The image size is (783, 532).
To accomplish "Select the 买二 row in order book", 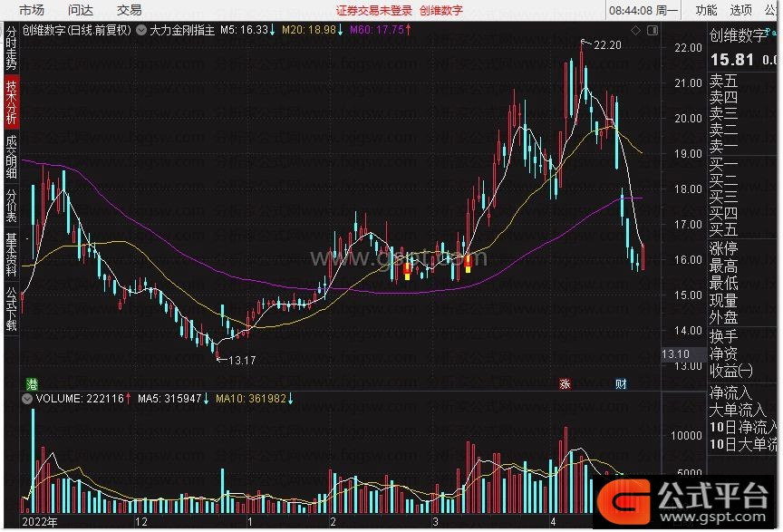I will tap(723, 181).
